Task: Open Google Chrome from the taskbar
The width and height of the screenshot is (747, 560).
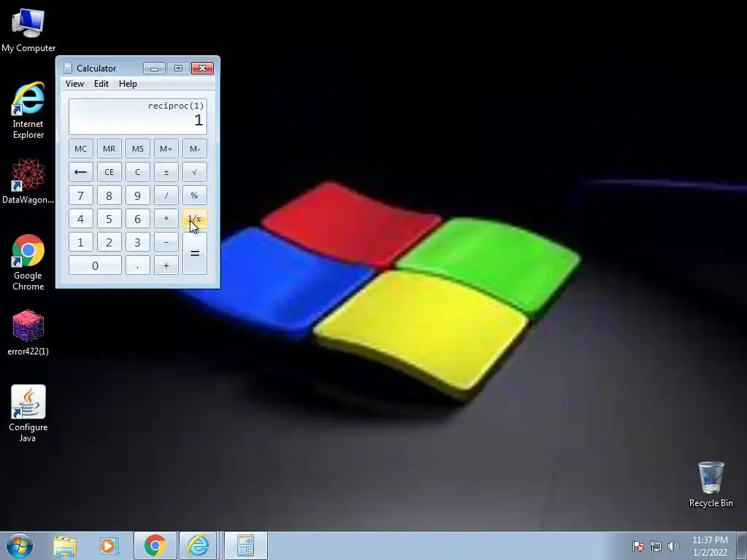Action: tap(155, 545)
